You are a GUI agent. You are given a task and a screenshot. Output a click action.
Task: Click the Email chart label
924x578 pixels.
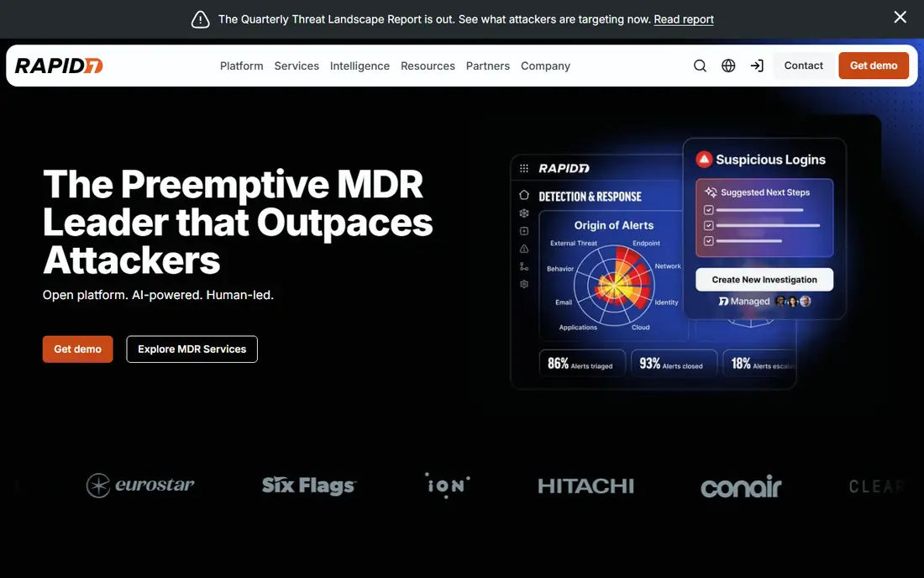tap(564, 302)
